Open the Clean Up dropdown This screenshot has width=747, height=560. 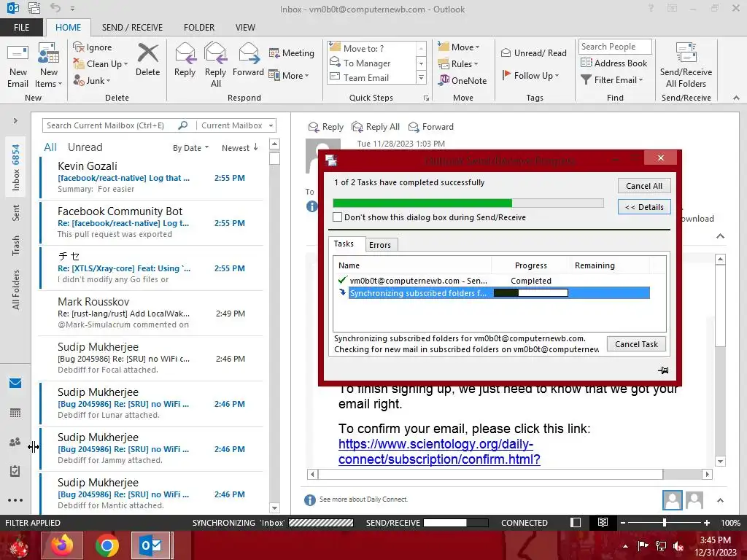point(100,64)
